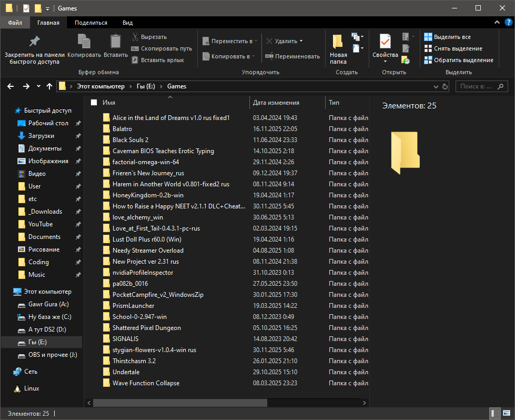Viewport: 515px width, 420px height.
Task: Select the SIGNALIS folder
Action: [x=120, y=339]
